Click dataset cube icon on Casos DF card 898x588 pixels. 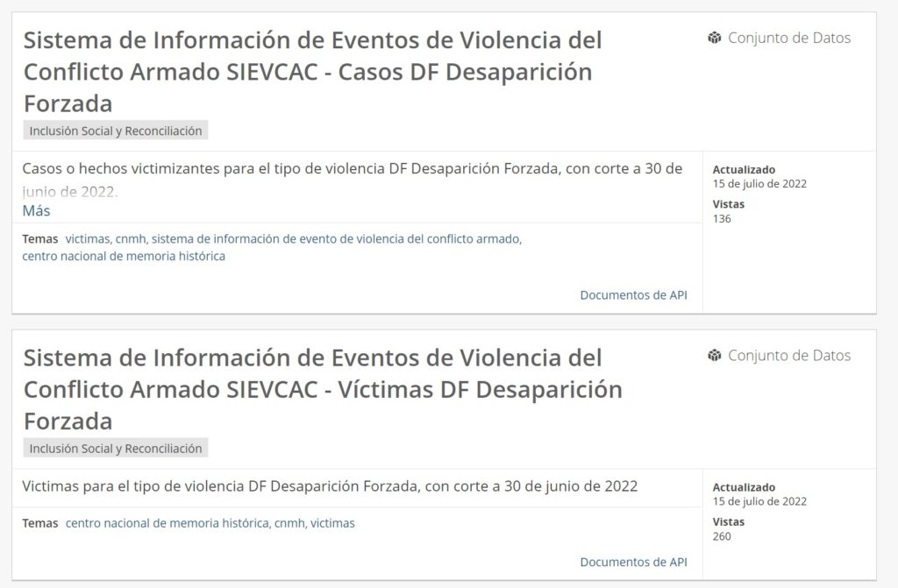point(714,38)
